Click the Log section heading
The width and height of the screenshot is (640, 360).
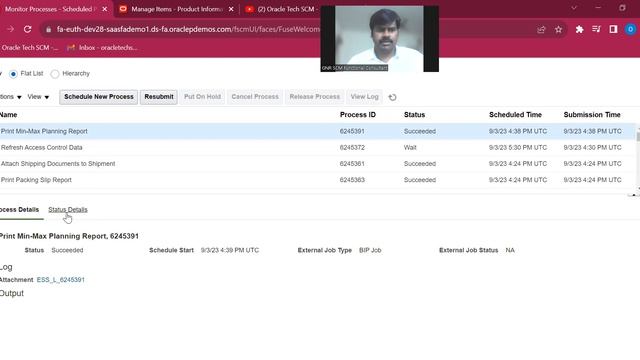coord(6,267)
